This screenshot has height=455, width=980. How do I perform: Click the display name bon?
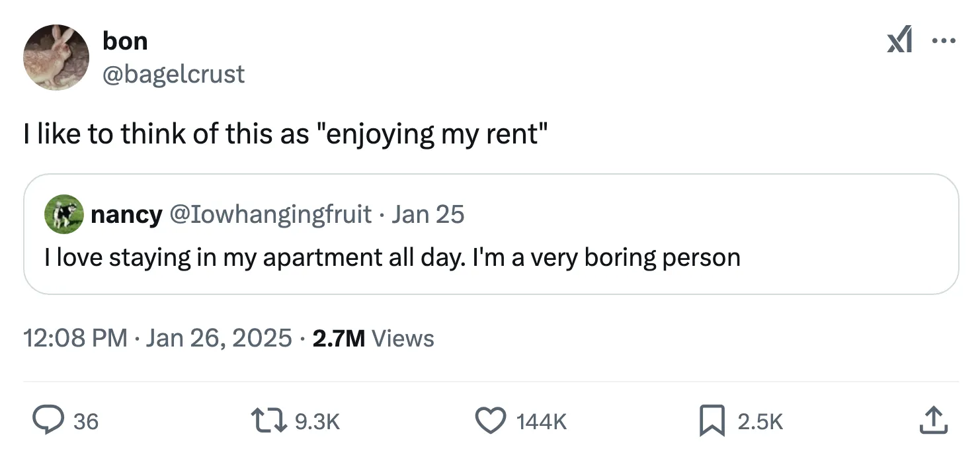pyautogui.click(x=125, y=41)
